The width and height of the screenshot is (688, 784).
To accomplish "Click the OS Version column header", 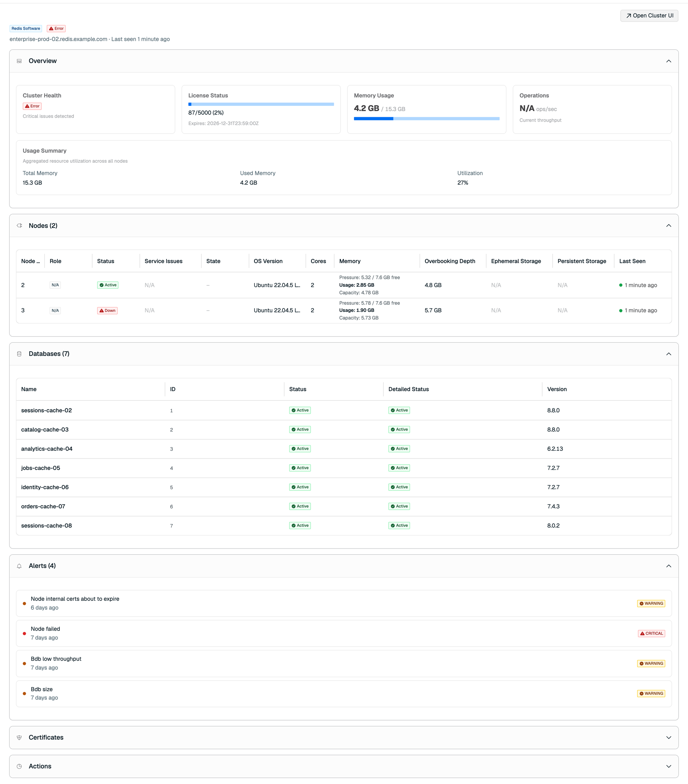I will tap(268, 261).
